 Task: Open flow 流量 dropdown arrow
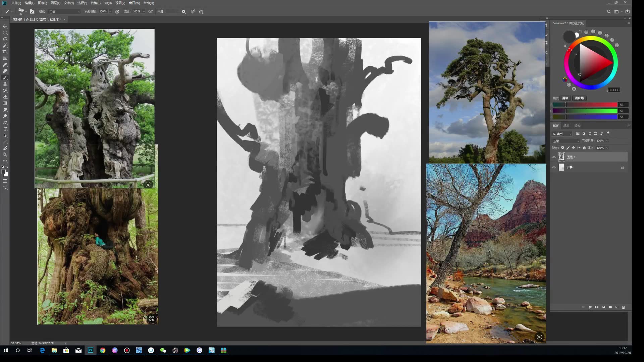(x=144, y=11)
